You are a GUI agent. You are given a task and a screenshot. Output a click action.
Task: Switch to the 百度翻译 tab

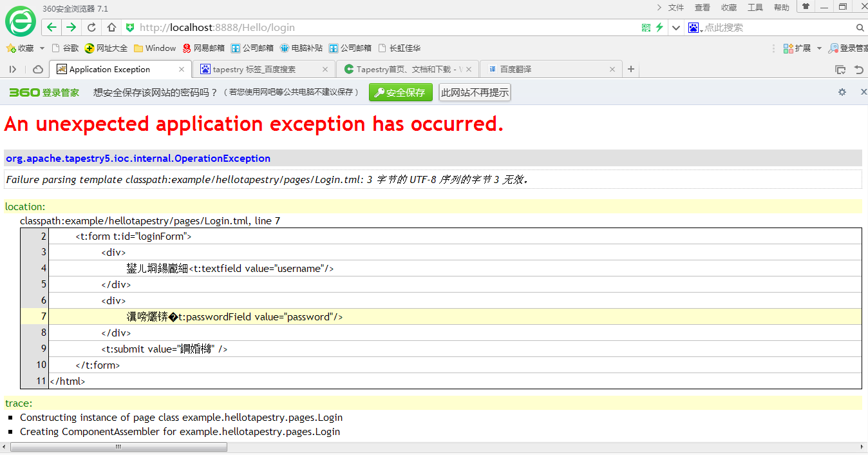(552, 69)
